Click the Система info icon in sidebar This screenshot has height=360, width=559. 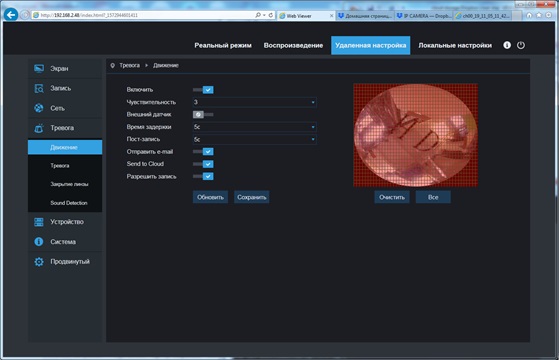coord(39,242)
